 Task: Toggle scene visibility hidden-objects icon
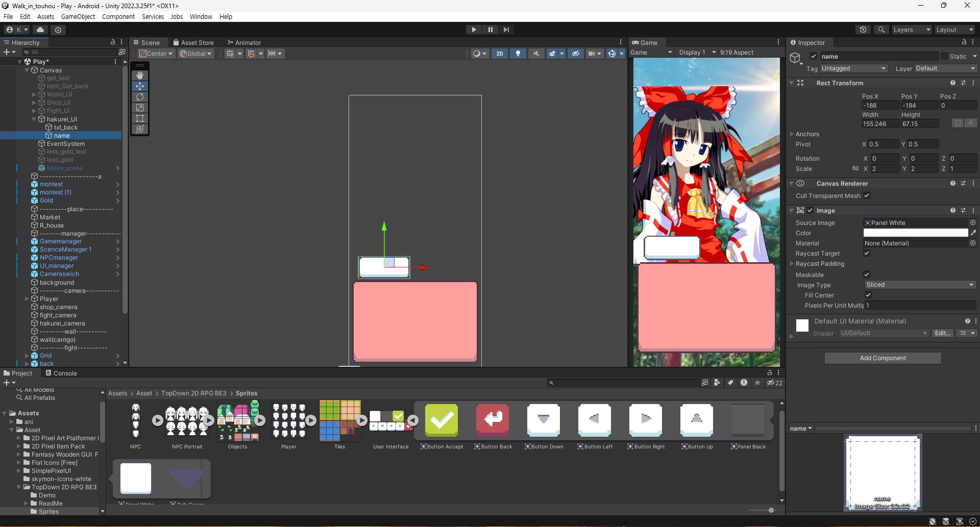[576, 54]
